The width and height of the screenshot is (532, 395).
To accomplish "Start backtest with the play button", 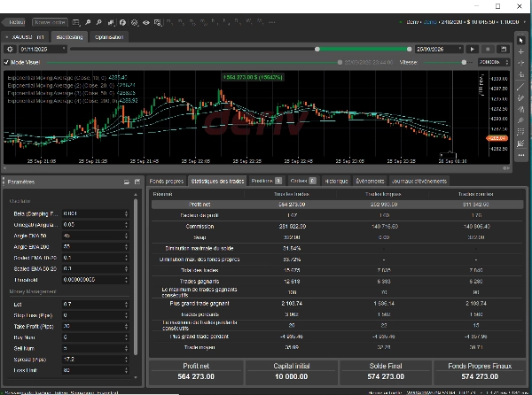I will pos(473,49).
